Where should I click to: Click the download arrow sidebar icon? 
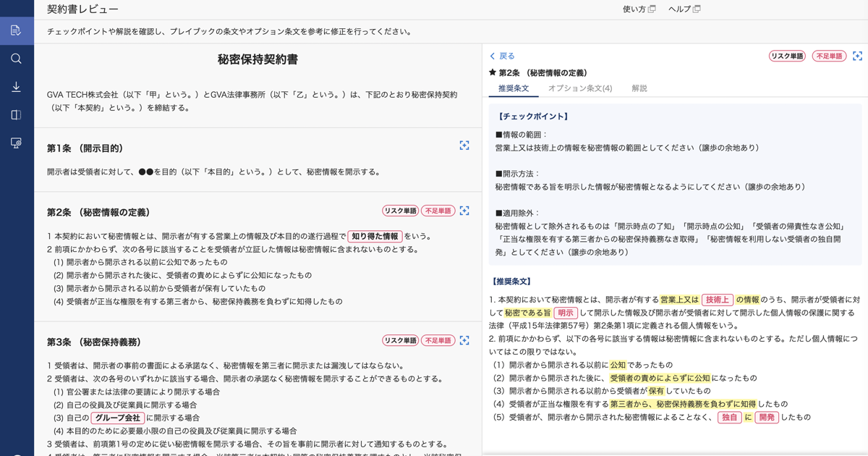click(16, 87)
